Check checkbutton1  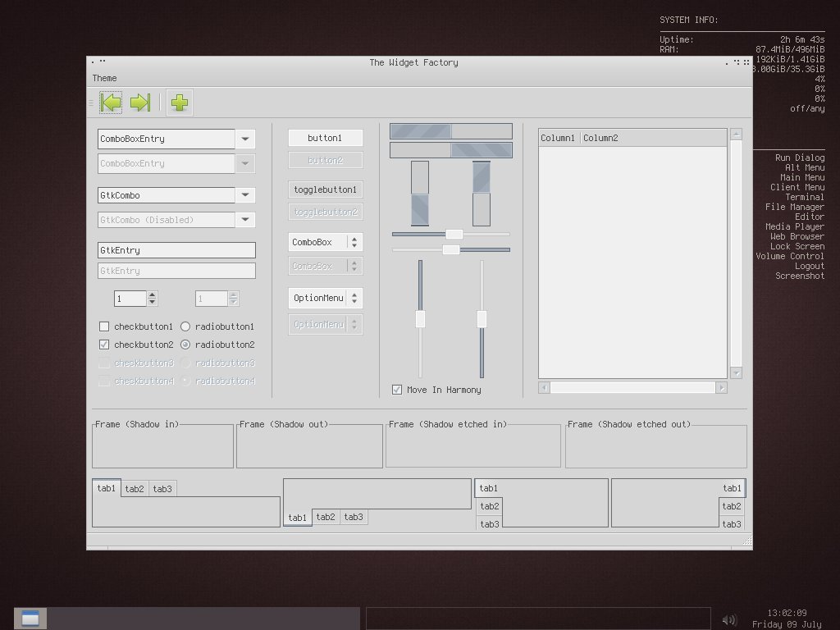104,326
